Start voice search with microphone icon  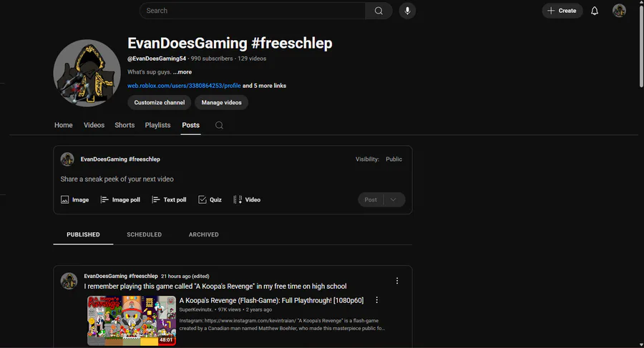pos(407,11)
